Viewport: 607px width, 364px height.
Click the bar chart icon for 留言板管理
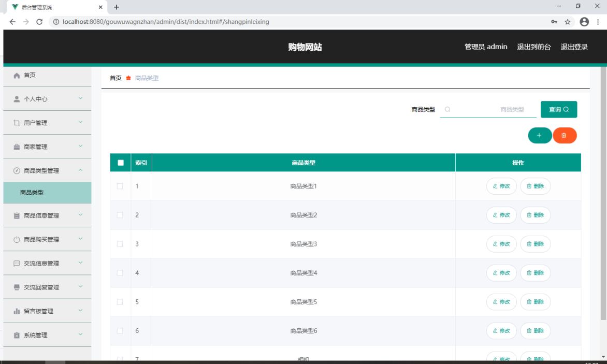click(17, 311)
